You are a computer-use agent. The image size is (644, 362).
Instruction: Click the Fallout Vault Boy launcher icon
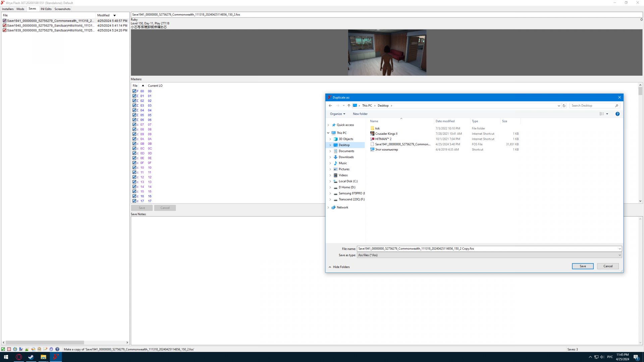pyautogui.click(x=15, y=349)
